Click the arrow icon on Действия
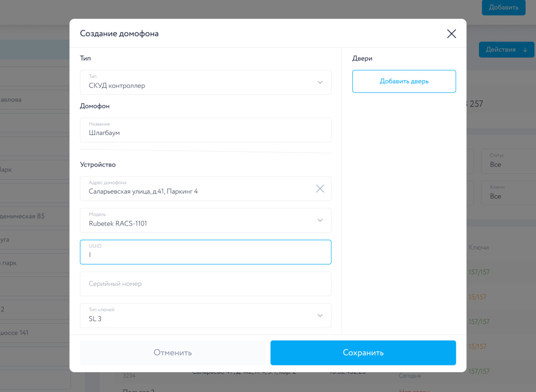 [525, 50]
